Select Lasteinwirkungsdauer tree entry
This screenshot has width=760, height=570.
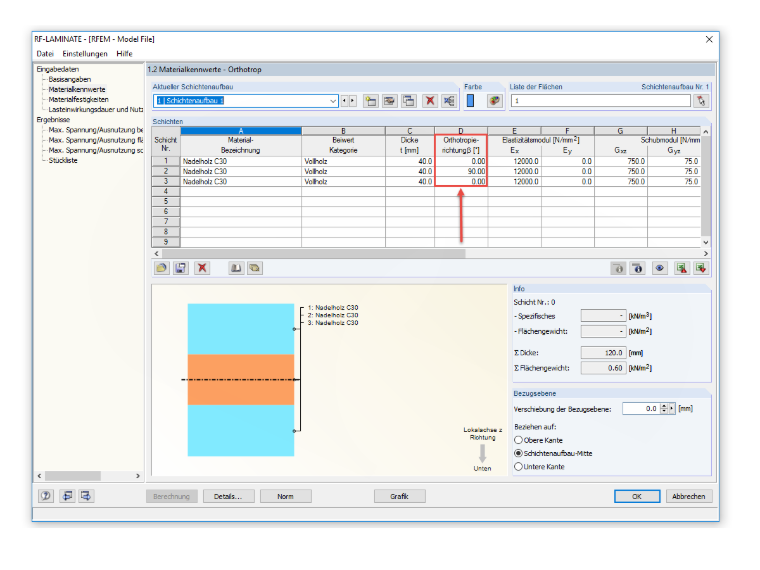pos(95,110)
